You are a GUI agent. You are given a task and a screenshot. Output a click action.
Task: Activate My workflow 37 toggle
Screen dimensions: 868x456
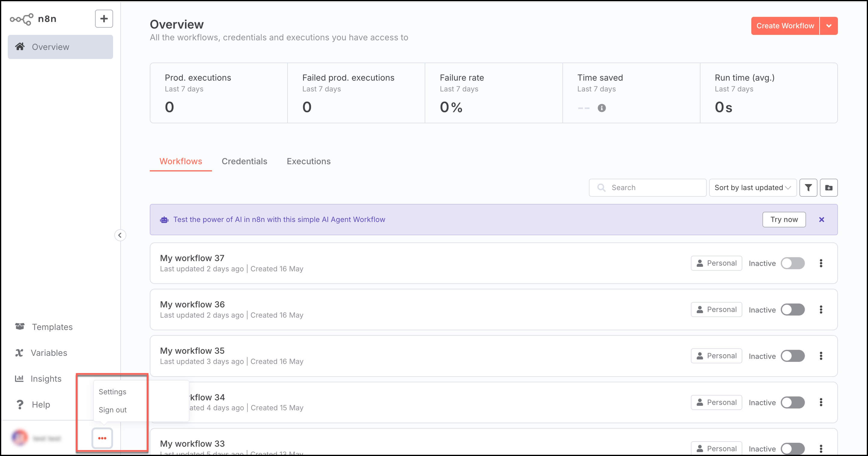[x=793, y=263]
